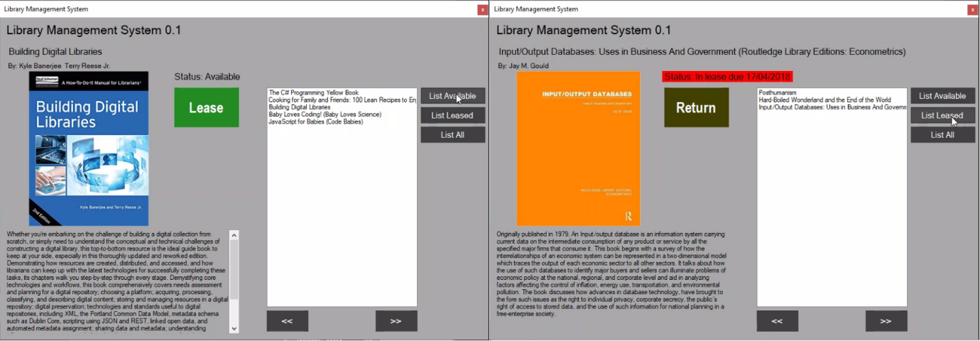
Task: Click the 'By: Jay M. Gould' author text
Action: [523, 66]
